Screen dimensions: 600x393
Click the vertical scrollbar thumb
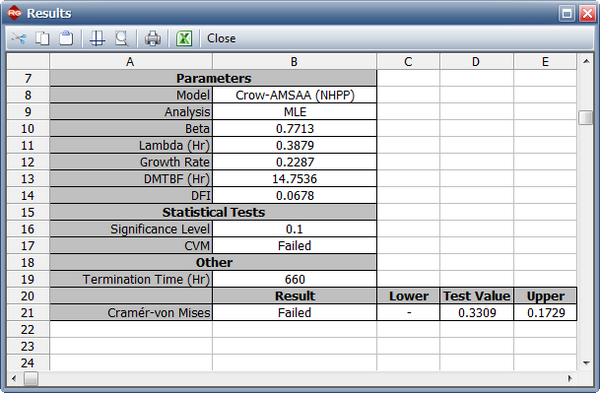click(x=586, y=117)
